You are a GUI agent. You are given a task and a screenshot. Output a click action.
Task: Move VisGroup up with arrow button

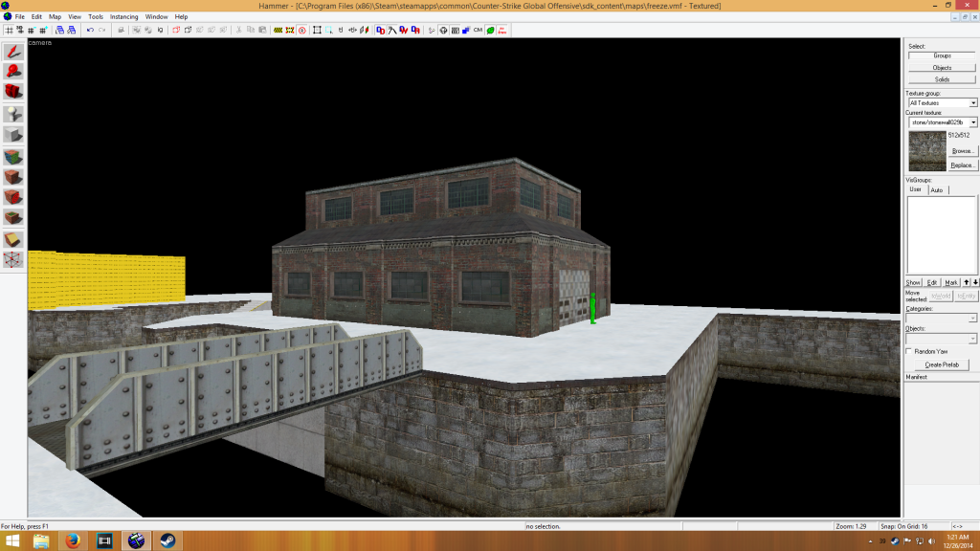coord(967,282)
